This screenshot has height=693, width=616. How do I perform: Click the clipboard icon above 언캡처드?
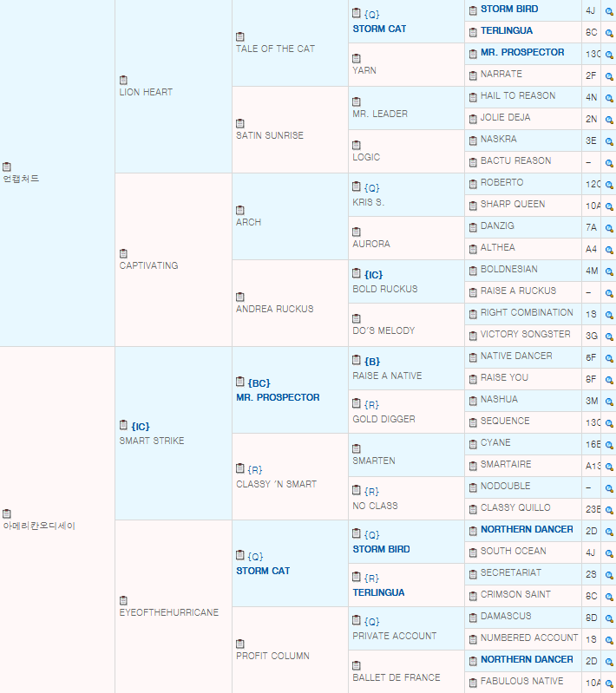click(x=7, y=167)
